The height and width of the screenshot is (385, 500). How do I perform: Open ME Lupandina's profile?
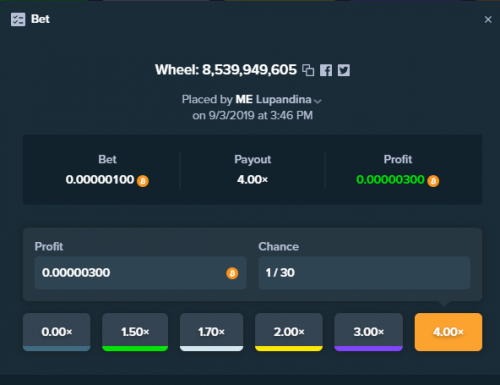pyautogui.click(x=273, y=99)
